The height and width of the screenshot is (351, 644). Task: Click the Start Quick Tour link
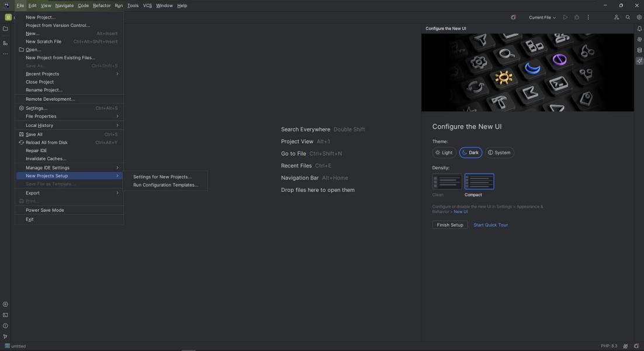coord(490,225)
